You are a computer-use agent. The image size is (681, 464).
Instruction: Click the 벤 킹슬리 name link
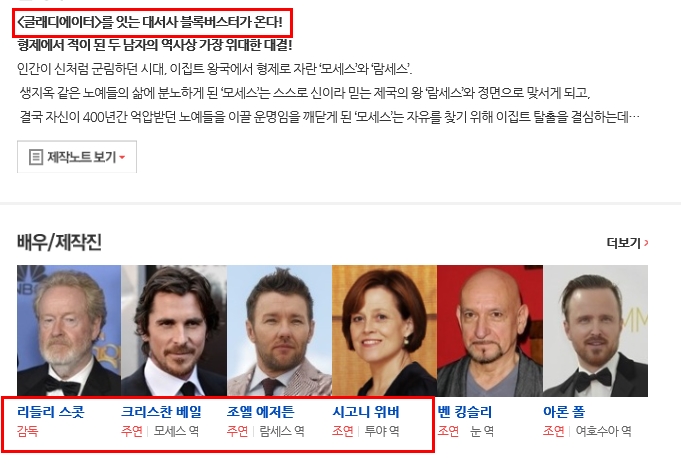(x=465, y=411)
